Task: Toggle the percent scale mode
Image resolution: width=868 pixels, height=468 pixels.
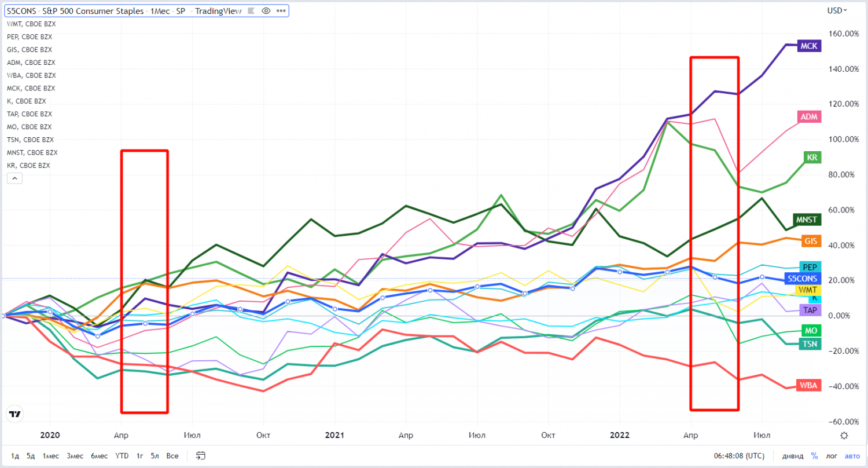Action: [x=814, y=456]
